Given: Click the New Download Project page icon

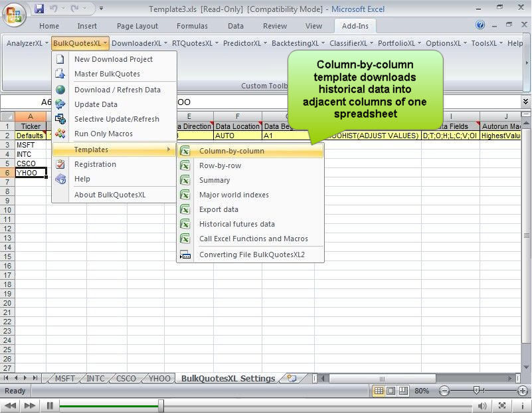Looking at the screenshot, I should pyautogui.click(x=60, y=59).
